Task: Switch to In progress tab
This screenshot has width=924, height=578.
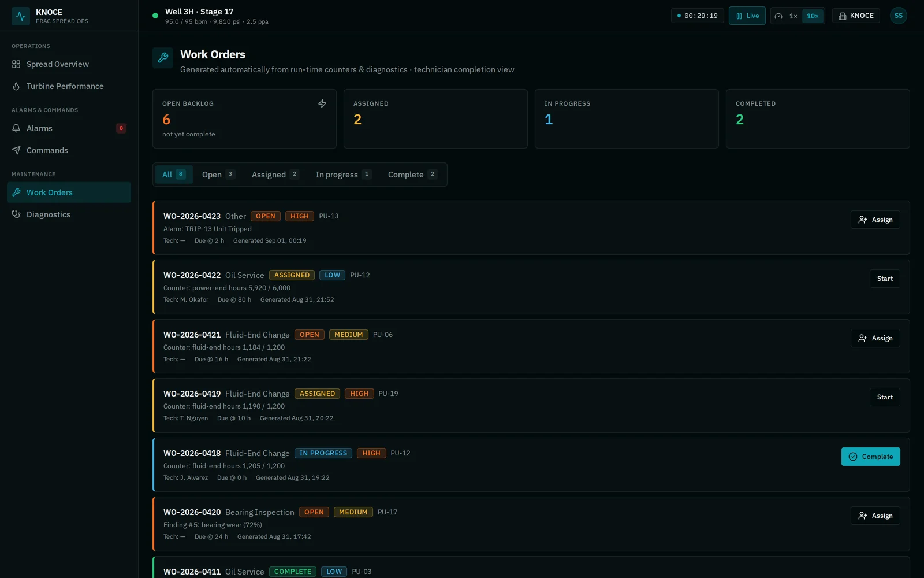Action: tap(344, 175)
